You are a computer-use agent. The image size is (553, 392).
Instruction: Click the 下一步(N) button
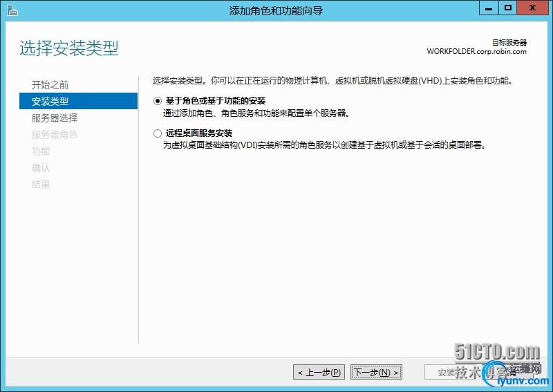coord(376,372)
